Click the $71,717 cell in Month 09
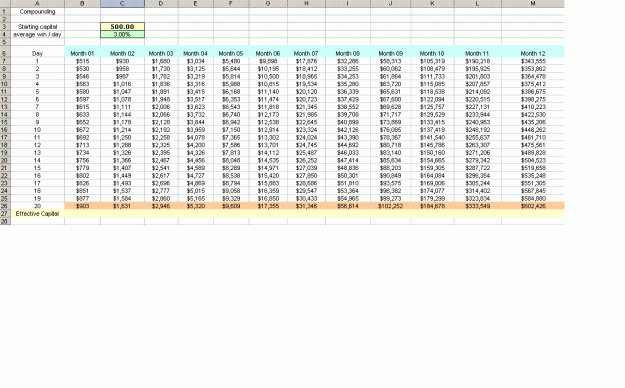Screen dimensions: 625x388 pyautogui.click(x=391, y=114)
